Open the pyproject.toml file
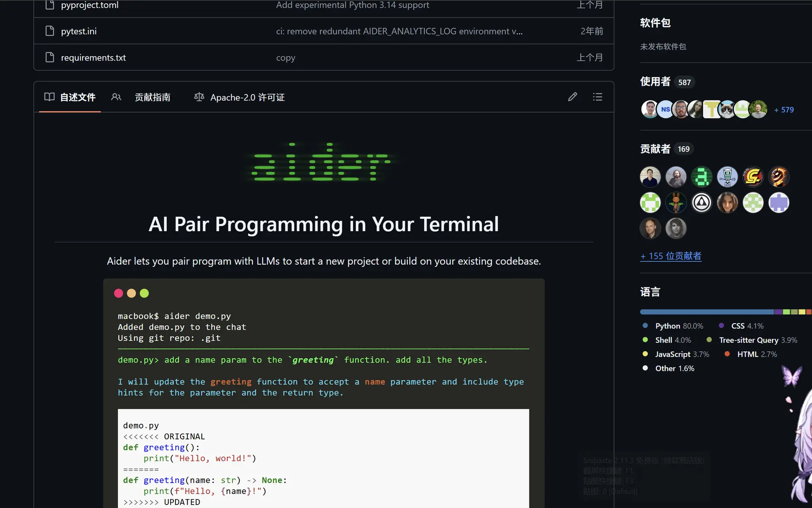This screenshot has width=812, height=508. tap(90, 5)
